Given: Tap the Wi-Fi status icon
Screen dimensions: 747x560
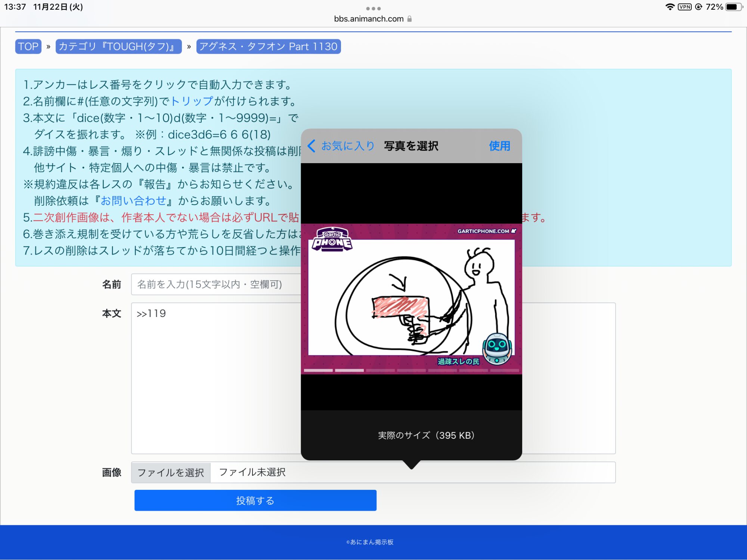Looking at the screenshot, I should coord(670,7).
